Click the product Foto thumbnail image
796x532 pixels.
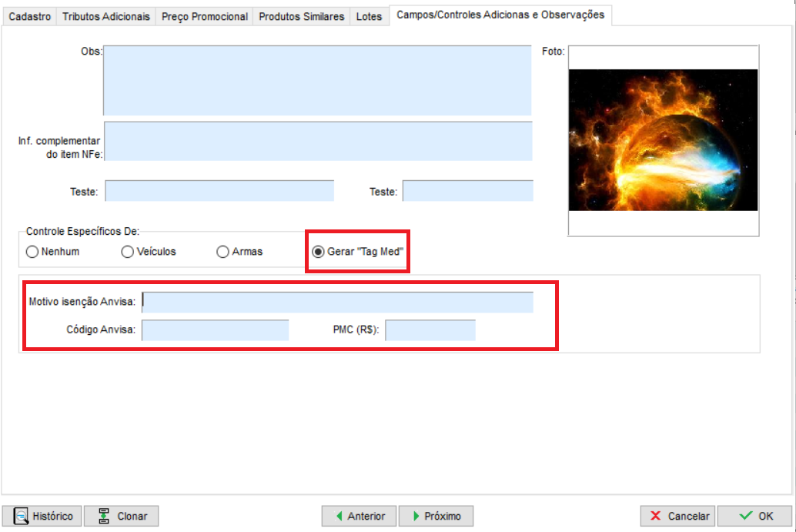click(x=663, y=140)
